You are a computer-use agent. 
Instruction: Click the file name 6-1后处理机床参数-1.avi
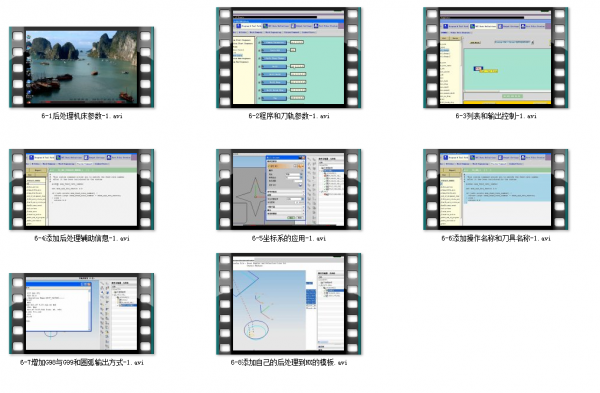(82, 116)
